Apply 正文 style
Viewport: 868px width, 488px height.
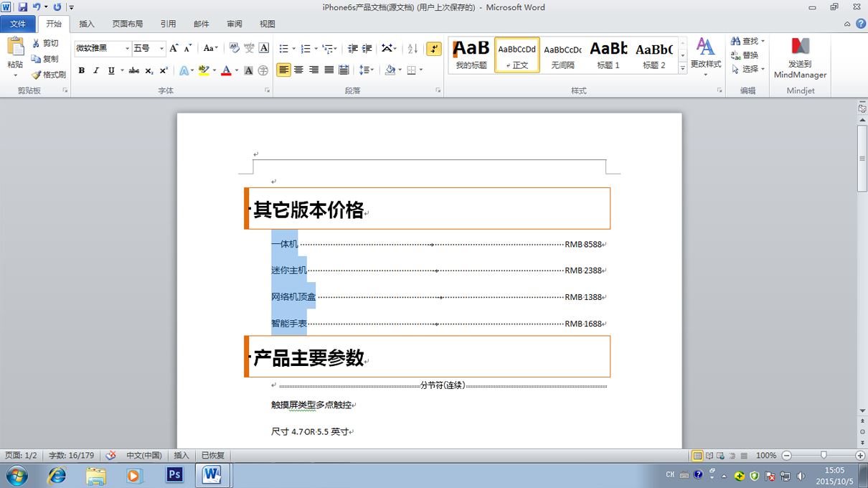pos(517,55)
